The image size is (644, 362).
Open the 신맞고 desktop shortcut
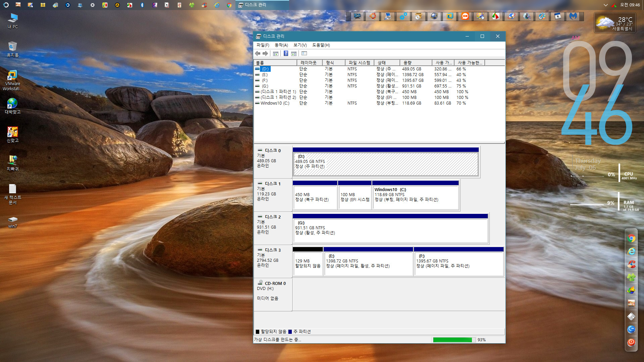13,134
